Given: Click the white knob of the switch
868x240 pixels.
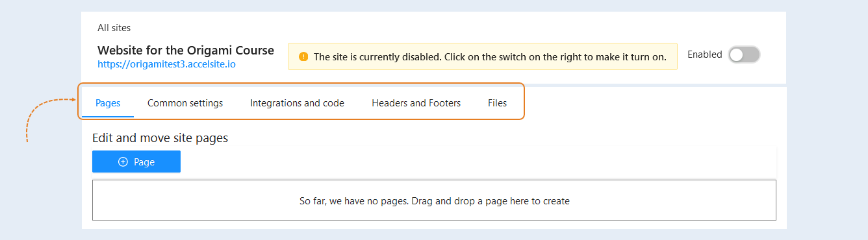Looking at the screenshot, I should [x=736, y=55].
